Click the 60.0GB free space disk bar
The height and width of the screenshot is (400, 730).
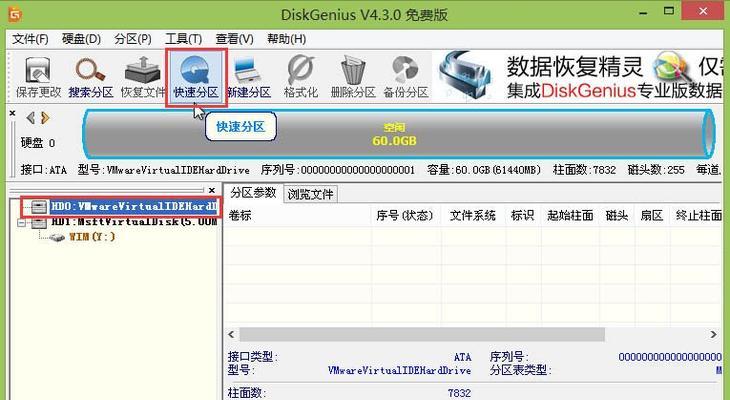(x=398, y=134)
